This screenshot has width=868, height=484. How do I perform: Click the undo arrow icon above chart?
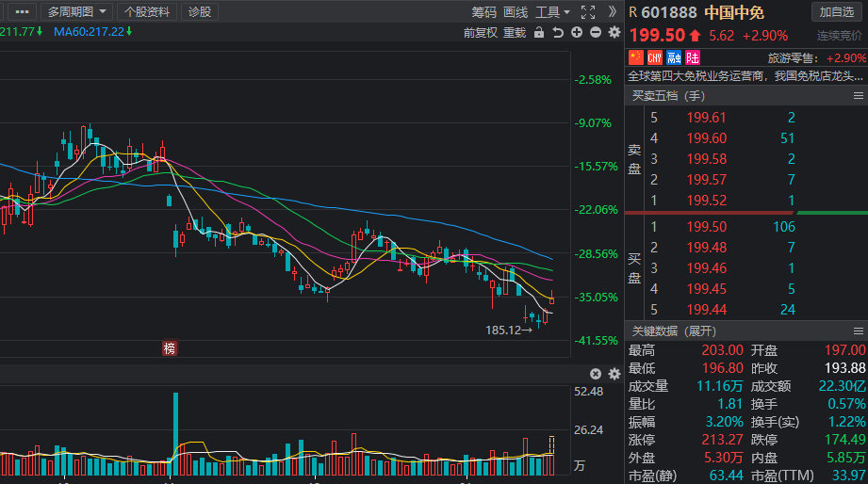558,33
